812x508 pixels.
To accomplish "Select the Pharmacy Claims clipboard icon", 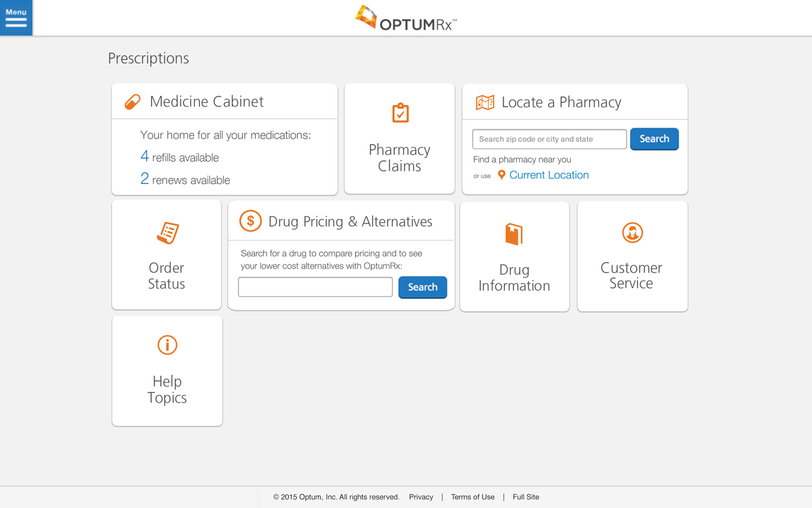I will [399, 113].
